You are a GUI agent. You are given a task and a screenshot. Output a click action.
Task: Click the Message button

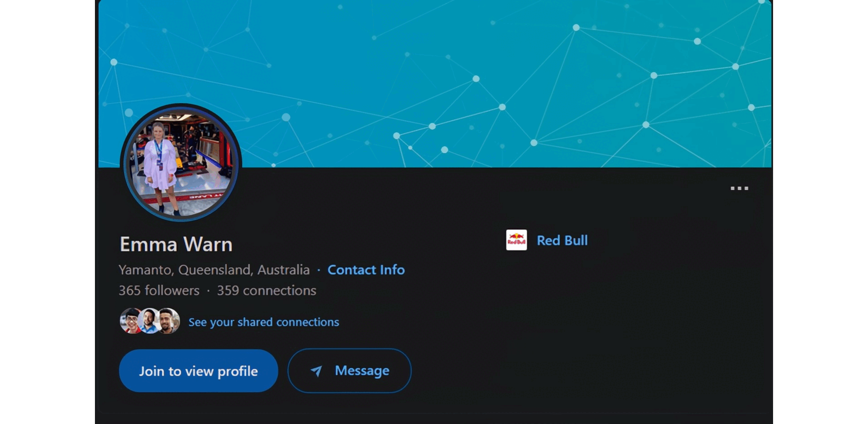point(349,371)
